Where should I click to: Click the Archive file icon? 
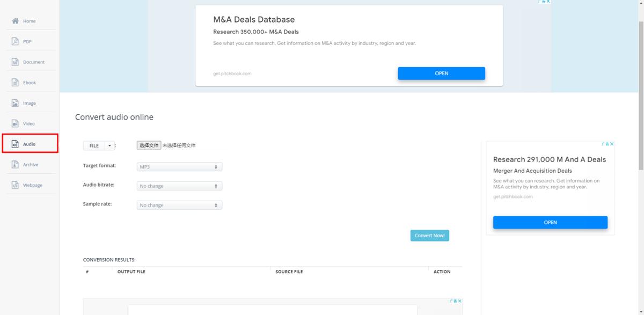(16, 165)
